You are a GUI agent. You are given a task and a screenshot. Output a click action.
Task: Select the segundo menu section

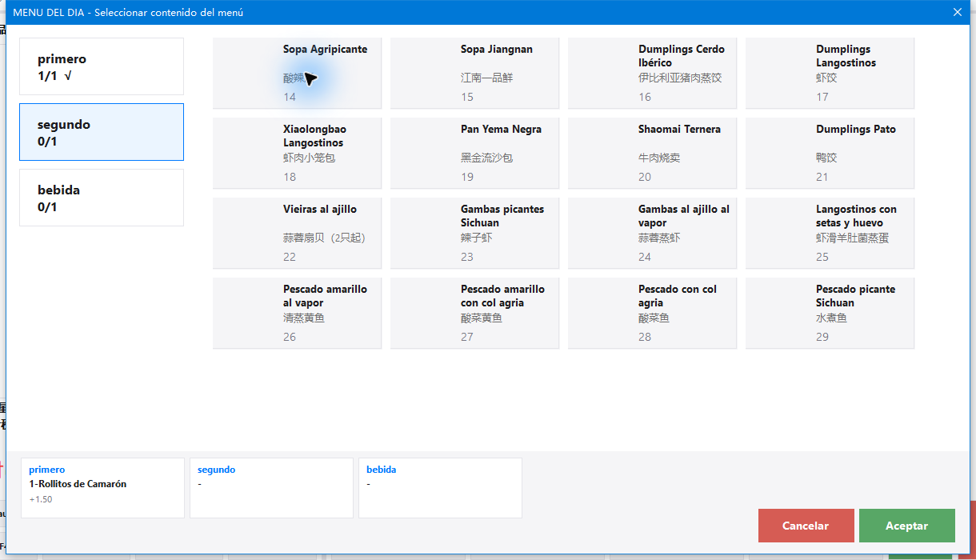(102, 132)
